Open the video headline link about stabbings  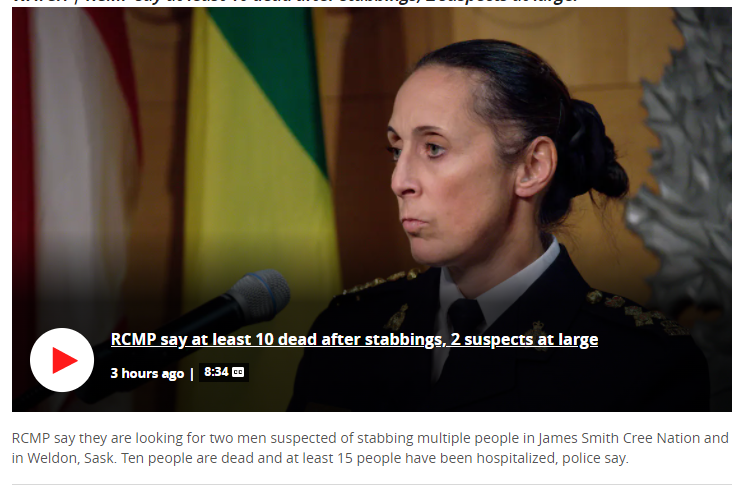354,340
